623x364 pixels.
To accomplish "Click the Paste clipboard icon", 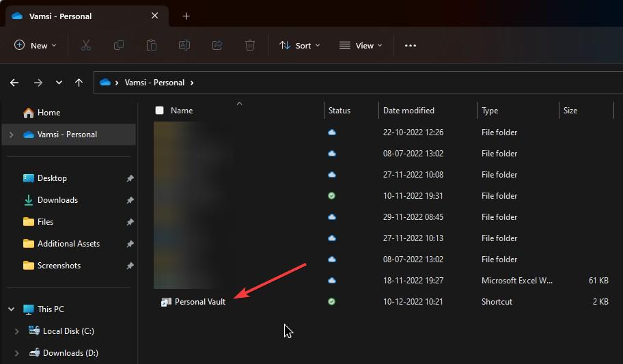I will click(x=152, y=45).
